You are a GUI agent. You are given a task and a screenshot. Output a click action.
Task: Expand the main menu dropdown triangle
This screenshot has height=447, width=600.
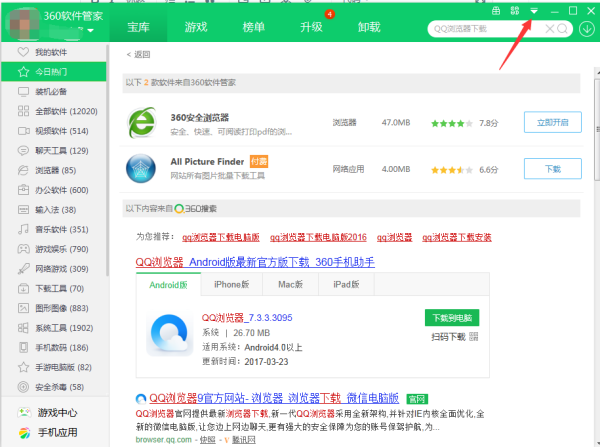[534, 10]
